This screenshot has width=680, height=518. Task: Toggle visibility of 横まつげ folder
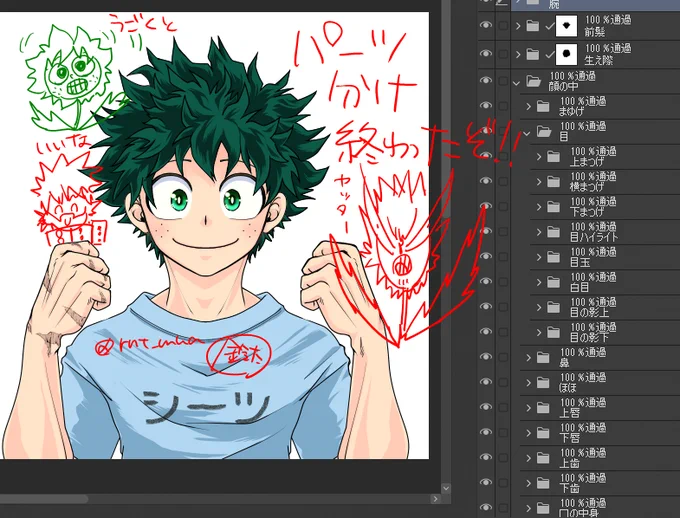click(486, 181)
